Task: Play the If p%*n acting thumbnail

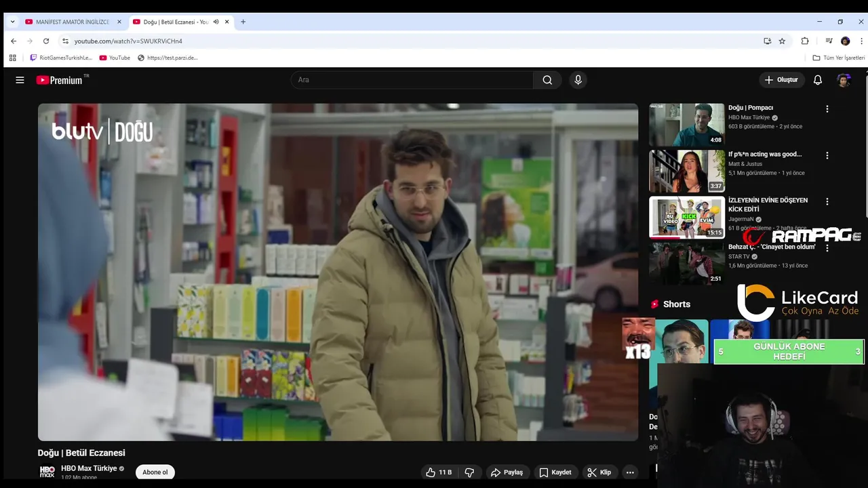Action: coord(687,171)
